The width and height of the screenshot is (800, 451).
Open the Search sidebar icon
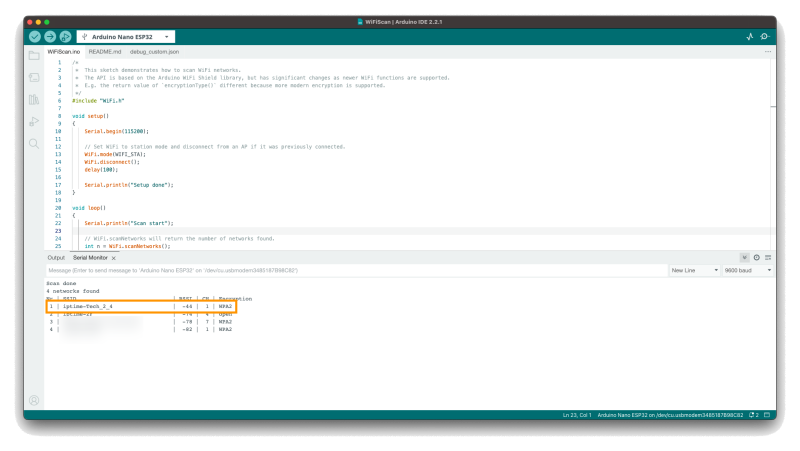tap(34, 143)
